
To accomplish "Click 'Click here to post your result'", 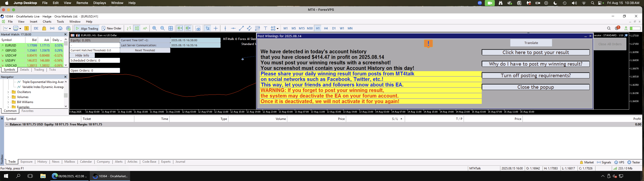I will (x=535, y=52).
